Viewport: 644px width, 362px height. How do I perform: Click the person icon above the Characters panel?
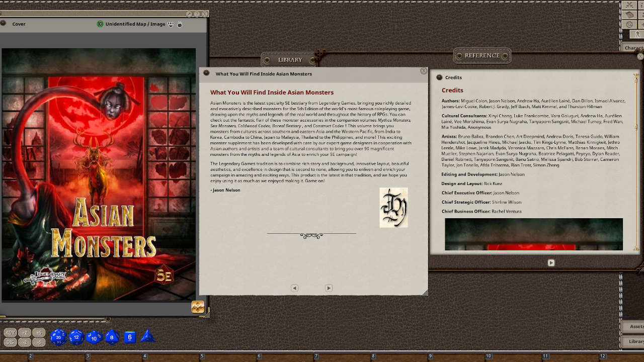click(x=637, y=34)
